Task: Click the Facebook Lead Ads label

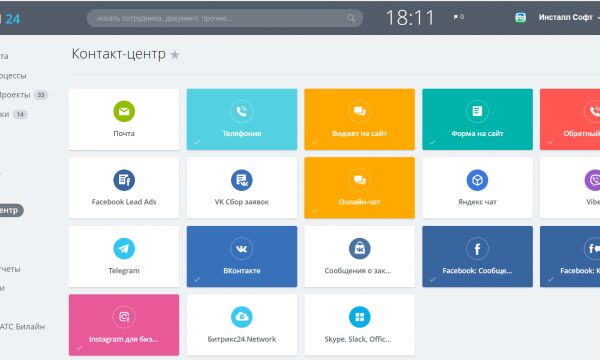Action: click(x=124, y=202)
